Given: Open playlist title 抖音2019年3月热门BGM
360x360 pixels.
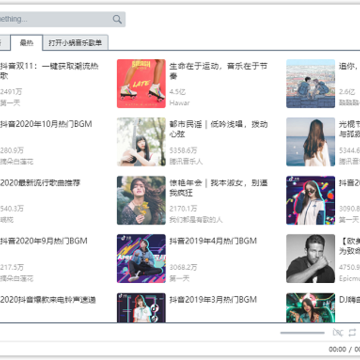Looking at the screenshot, I should coord(213,300).
